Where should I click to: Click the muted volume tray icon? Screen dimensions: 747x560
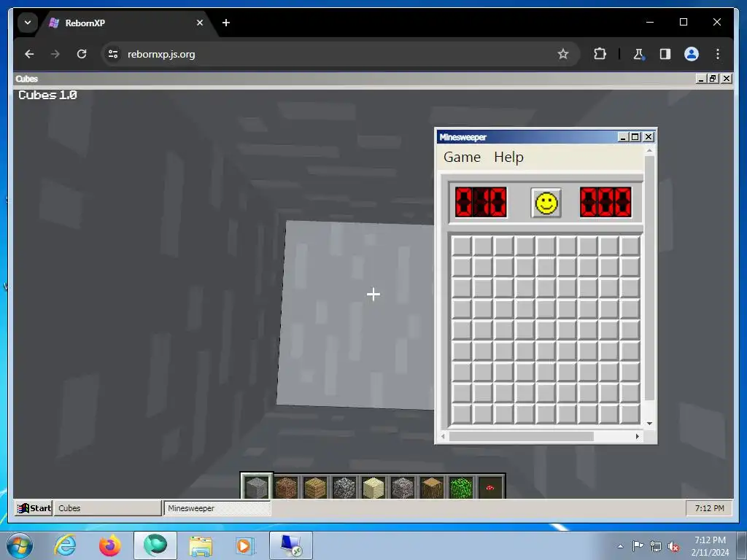point(673,547)
